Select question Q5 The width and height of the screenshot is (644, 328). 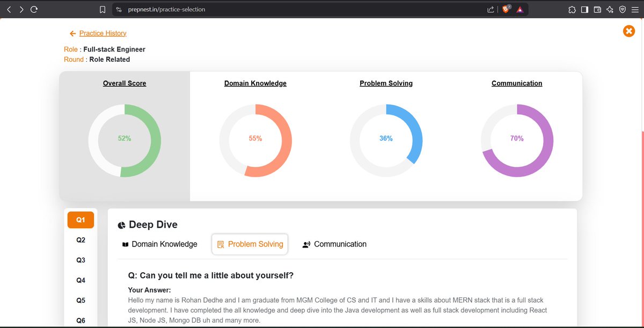(x=80, y=301)
